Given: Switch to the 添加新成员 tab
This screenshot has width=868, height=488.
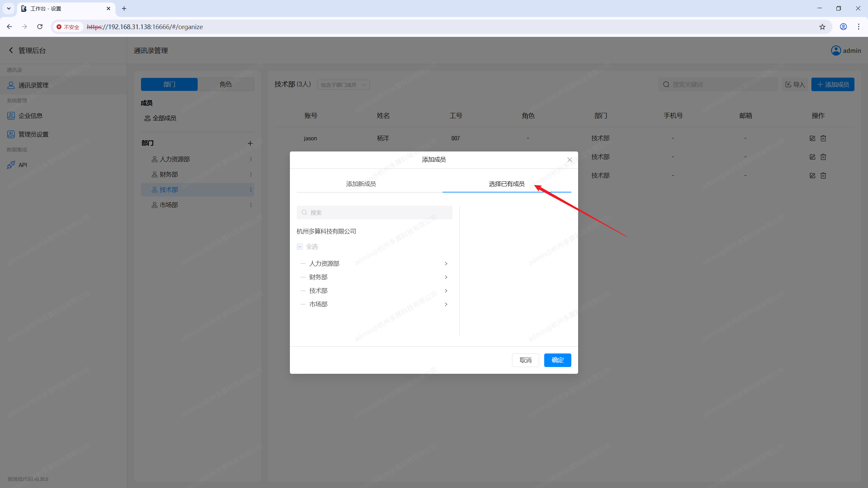Looking at the screenshot, I should (361, 184).
